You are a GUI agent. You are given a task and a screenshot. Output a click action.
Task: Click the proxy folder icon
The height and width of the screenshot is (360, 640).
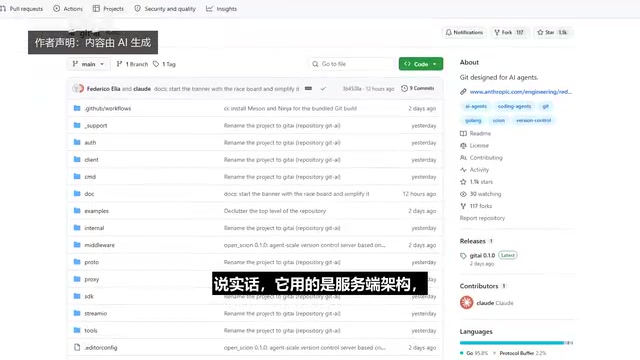tap(77, 279)
